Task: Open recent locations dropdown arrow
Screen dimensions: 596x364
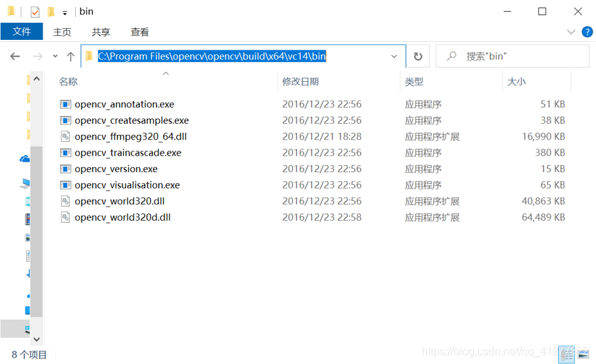Action: (56, 56)
